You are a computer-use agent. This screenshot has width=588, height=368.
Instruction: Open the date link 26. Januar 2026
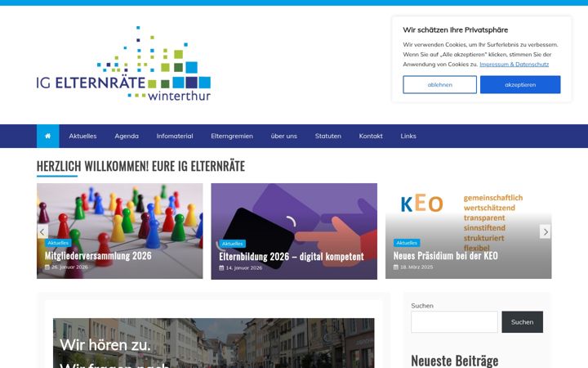[x=69, y=267]
